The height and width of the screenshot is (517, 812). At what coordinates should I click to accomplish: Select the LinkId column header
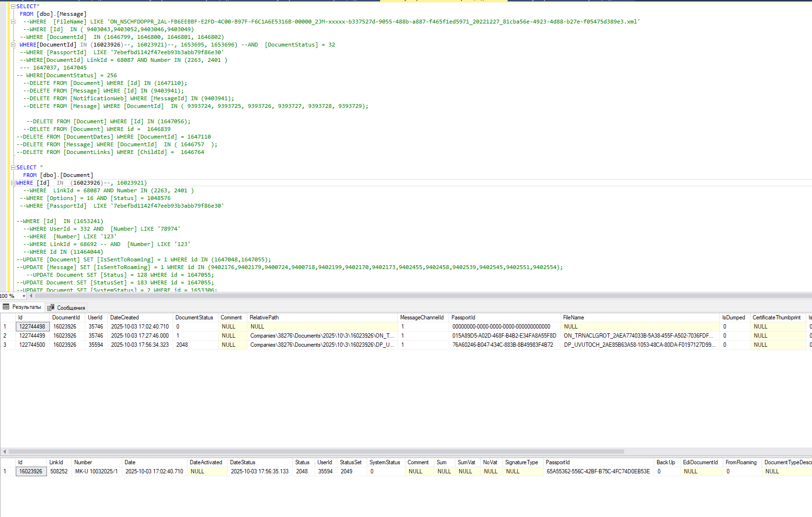[x=59, y=462]
